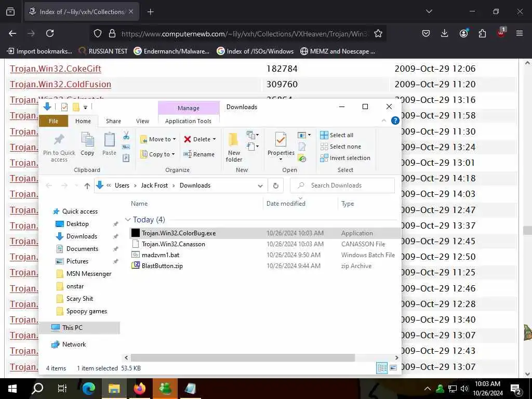Click MEMZ and Noescape bookmark
This screenshot has width=532, height=399.
[x=338, y=51]
